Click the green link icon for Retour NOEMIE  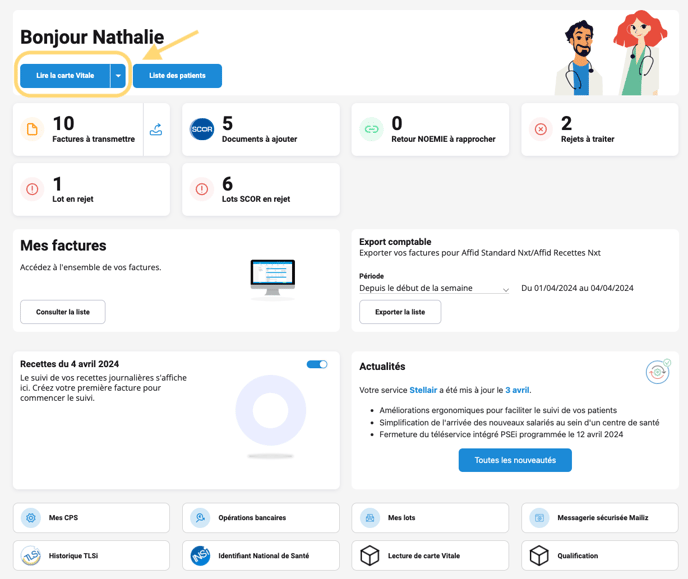coord(371,130)
